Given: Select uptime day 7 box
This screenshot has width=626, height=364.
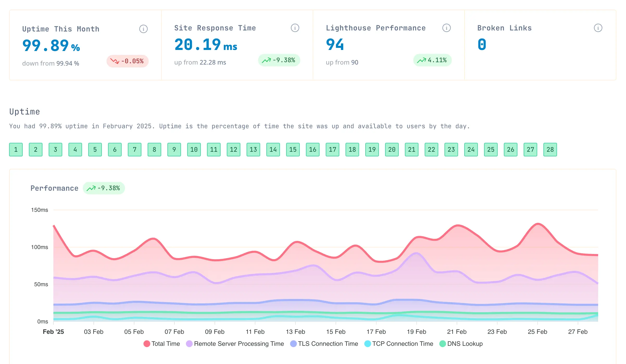Looking at the screenshot, I should coord(135,150).
